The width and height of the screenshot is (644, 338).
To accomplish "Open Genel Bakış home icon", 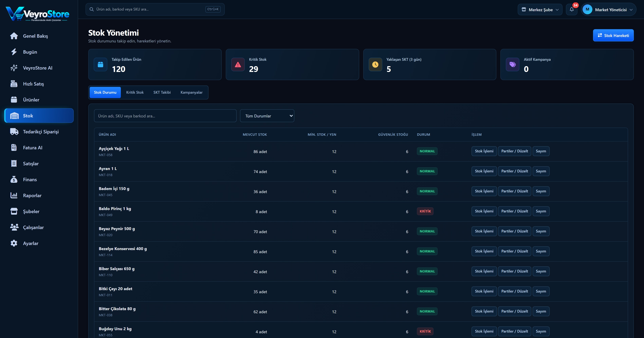I will click(14, 36).
